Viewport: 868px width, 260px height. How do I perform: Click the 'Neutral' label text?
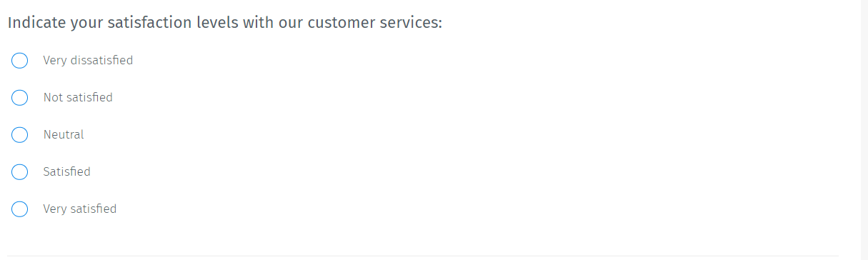pos(64,134)
